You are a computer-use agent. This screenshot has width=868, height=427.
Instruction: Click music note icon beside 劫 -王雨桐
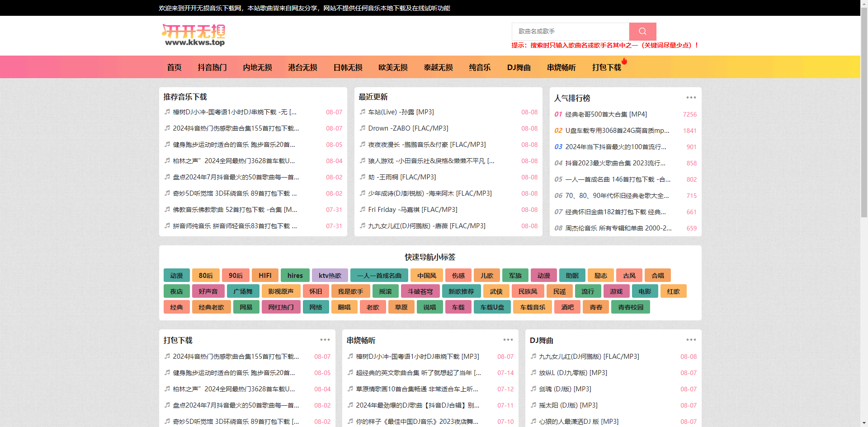tap(363, 177)
